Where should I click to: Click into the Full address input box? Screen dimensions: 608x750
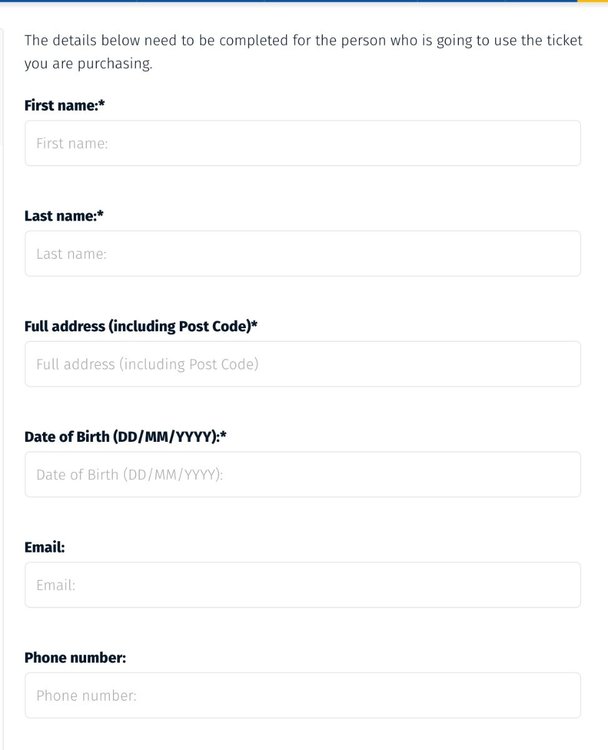[303, 364]
